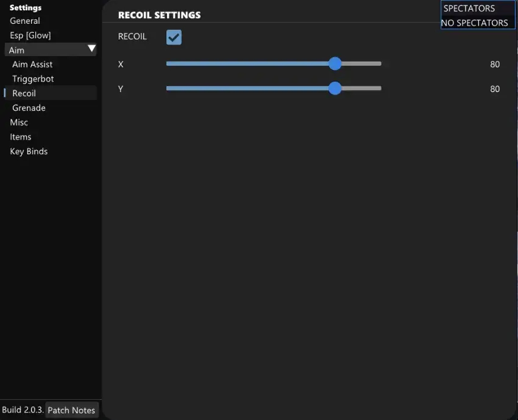Toggle the RECOIL checkbox
This screenshot has width=518, height=420.
tap(174, 37)
